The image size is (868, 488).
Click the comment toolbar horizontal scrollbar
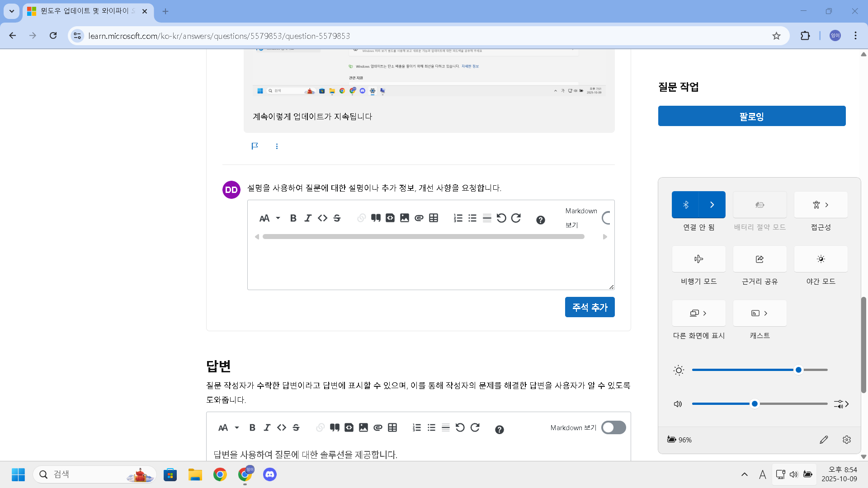pyautogui.click(x=423, y=237)
